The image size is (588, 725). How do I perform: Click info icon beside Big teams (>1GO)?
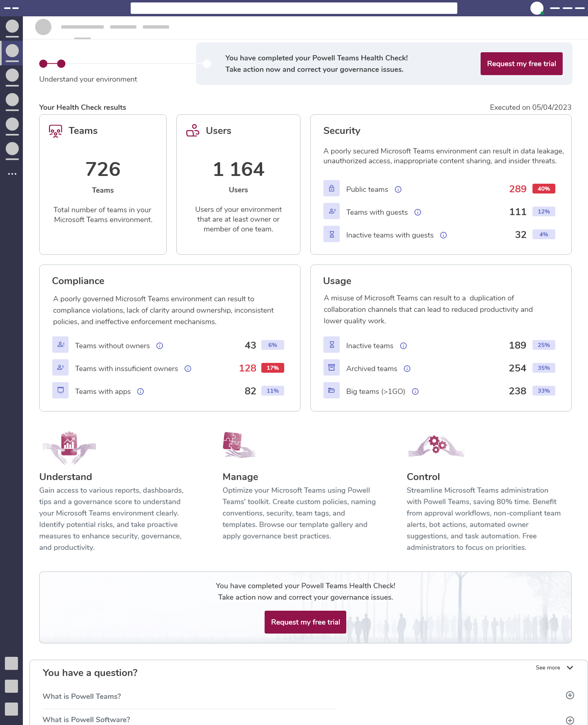[x=415, y=391]
